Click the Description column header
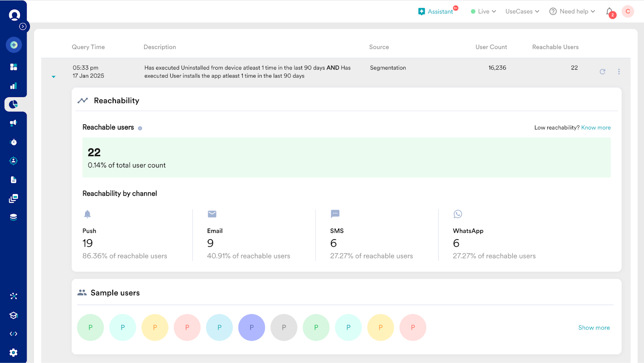 [x=160, y=47]
